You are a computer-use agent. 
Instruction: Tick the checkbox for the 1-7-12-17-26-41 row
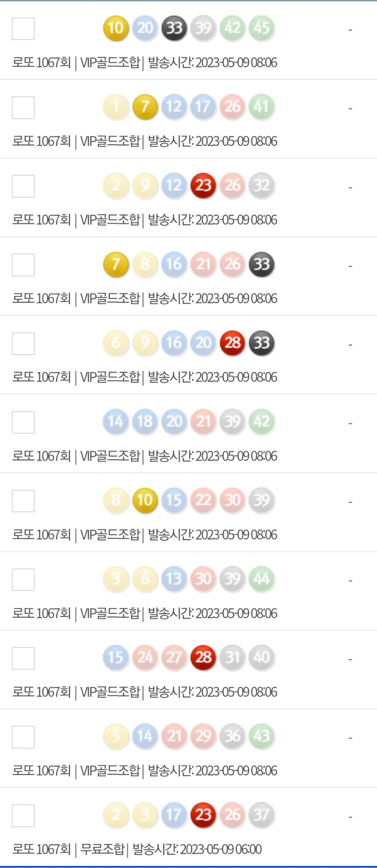[x=23, y=108]
